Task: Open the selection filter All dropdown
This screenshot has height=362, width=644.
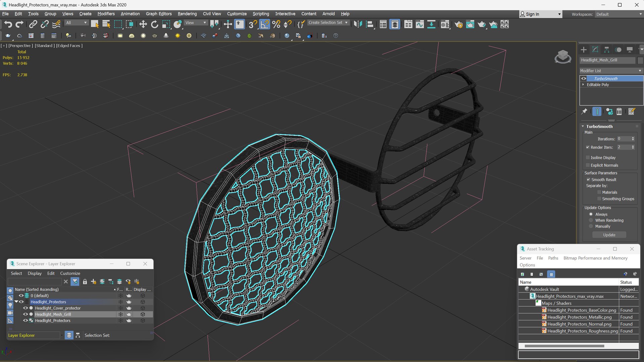Action: (x=77, y=23)
